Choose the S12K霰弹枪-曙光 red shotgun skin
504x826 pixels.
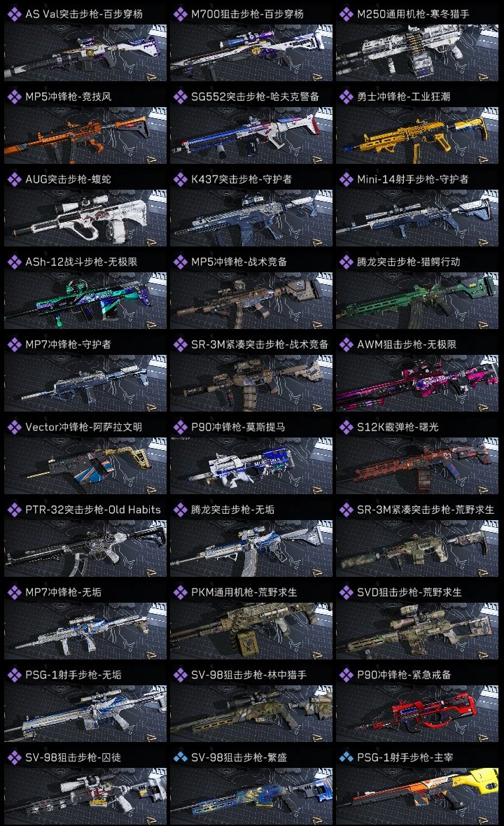(417, 465)
